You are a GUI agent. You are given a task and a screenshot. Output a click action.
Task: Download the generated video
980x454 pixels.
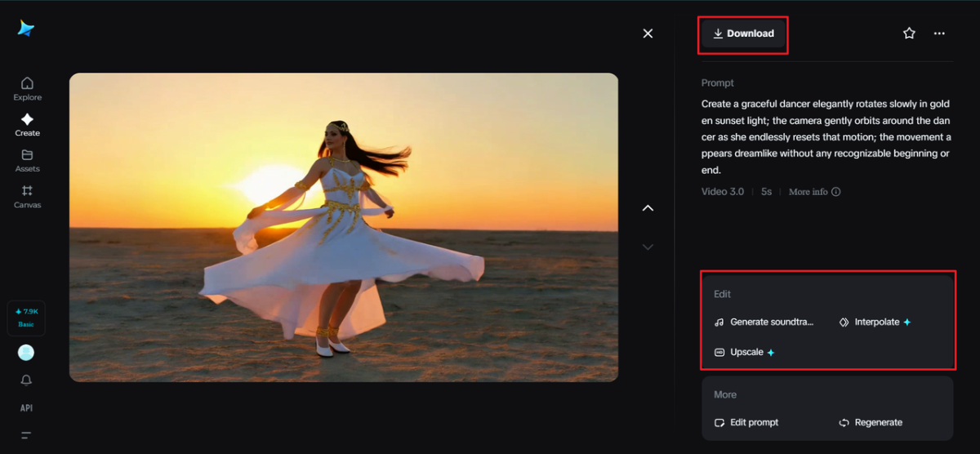(x=743, y=33)
